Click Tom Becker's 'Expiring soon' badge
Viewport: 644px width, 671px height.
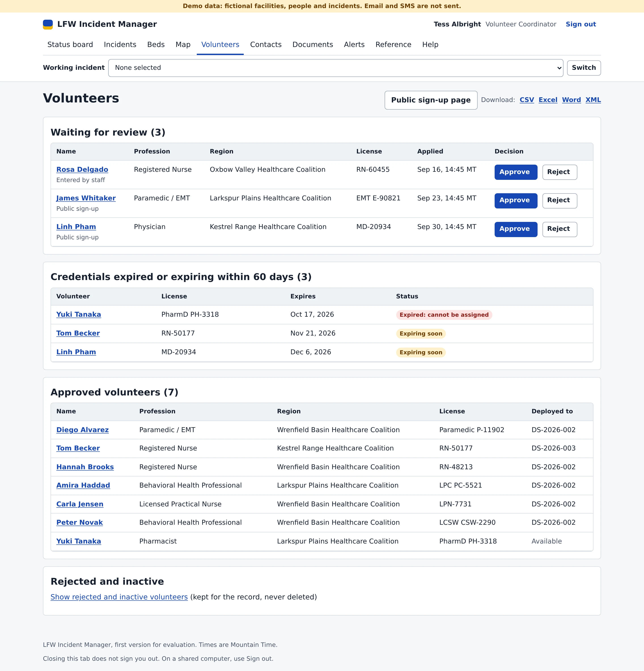coord(421,333)
